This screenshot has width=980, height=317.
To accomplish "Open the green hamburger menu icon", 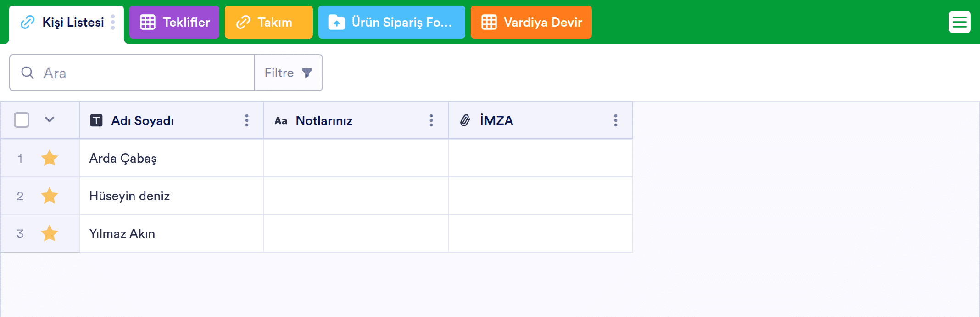I will click(959, 22).
